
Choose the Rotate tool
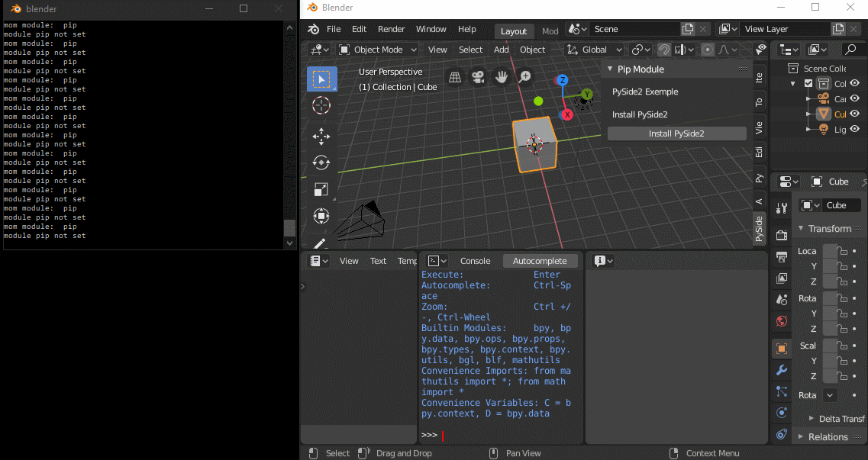321,162
